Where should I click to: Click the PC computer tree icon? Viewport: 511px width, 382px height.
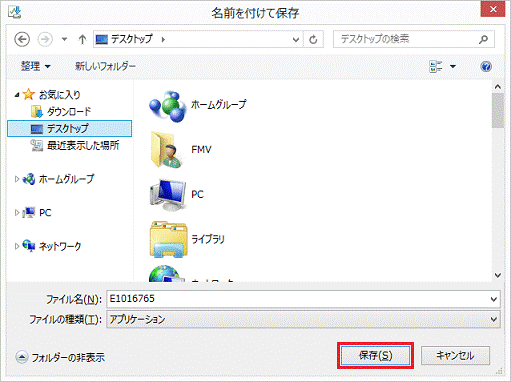[x=29, y=212]
